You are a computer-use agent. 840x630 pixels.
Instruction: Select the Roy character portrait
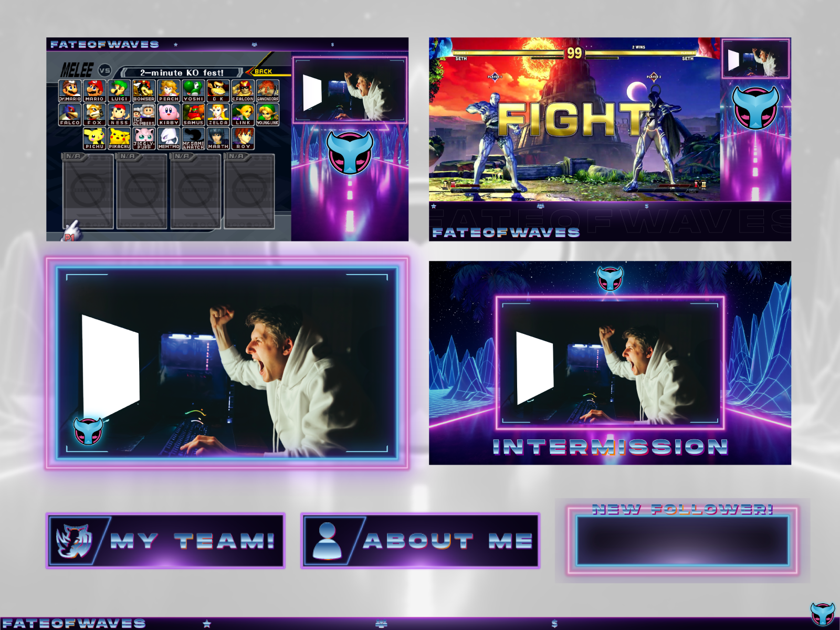coord(243,139)
